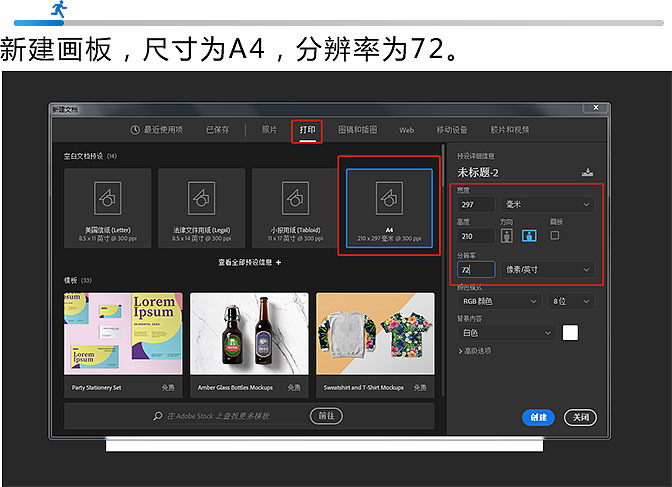Select portrait orientation icon
The image size is (672, 487).
(x=506, y=237)
